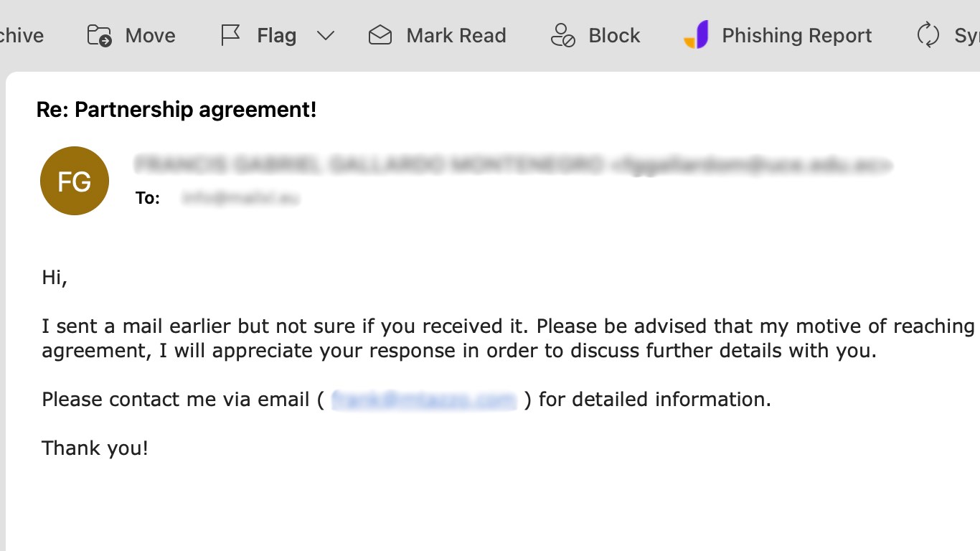Image resolution: width=980 pixels, height=551 pixels.
Task: Choose the Move toolbar label
Action: click(x=150, y=35)
